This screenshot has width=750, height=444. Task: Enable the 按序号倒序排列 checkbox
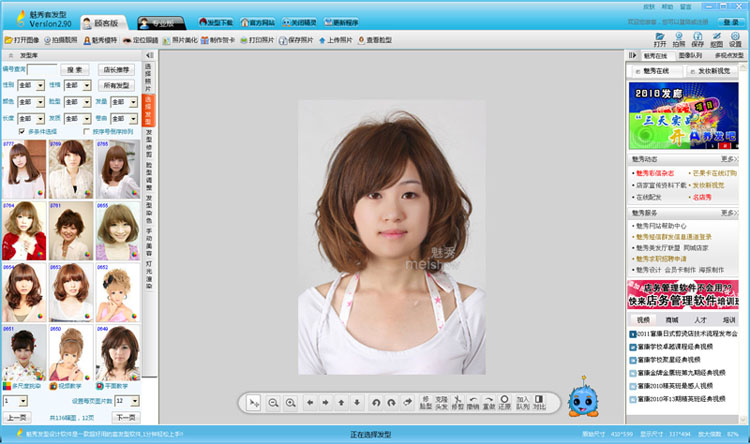(x=86, y=131)
